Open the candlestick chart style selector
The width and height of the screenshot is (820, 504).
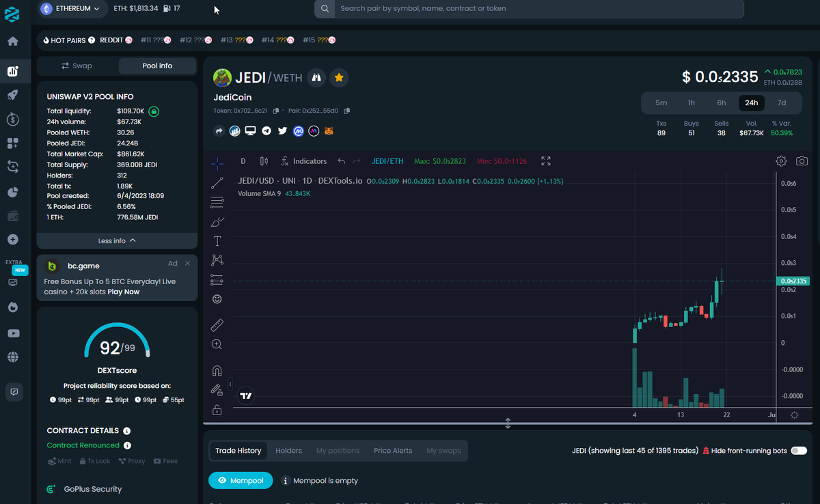[264, 161]
